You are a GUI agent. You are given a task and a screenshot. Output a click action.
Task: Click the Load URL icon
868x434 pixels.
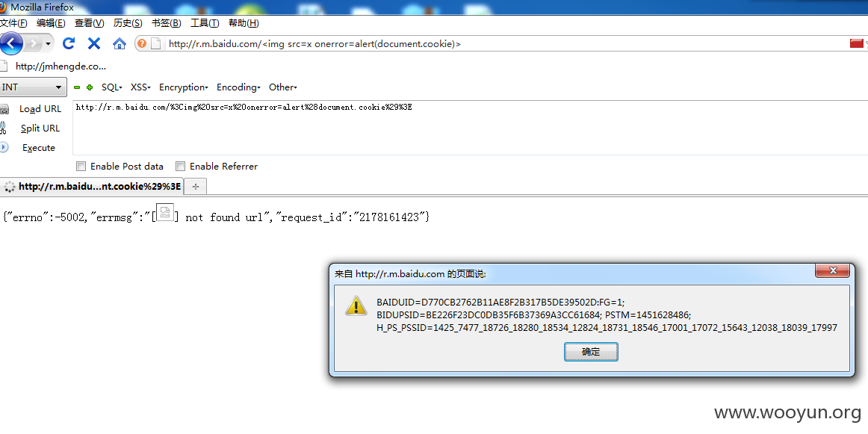tap(4, 109)
